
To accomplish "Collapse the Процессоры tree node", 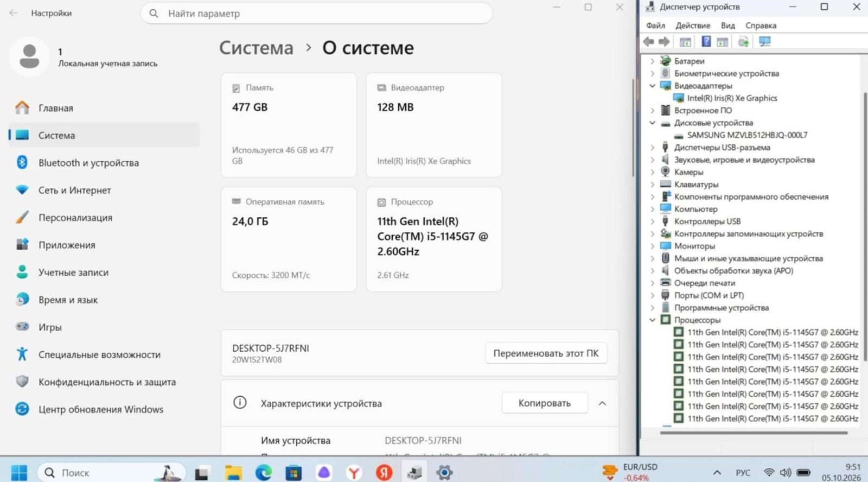I will (653, 320).
